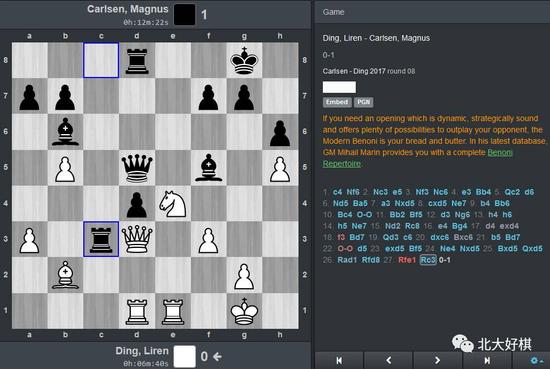This screenshot has width=550, height=369.
Task: Select the black rook on c3
Action: pyautogui.click(x=101, y=239)
